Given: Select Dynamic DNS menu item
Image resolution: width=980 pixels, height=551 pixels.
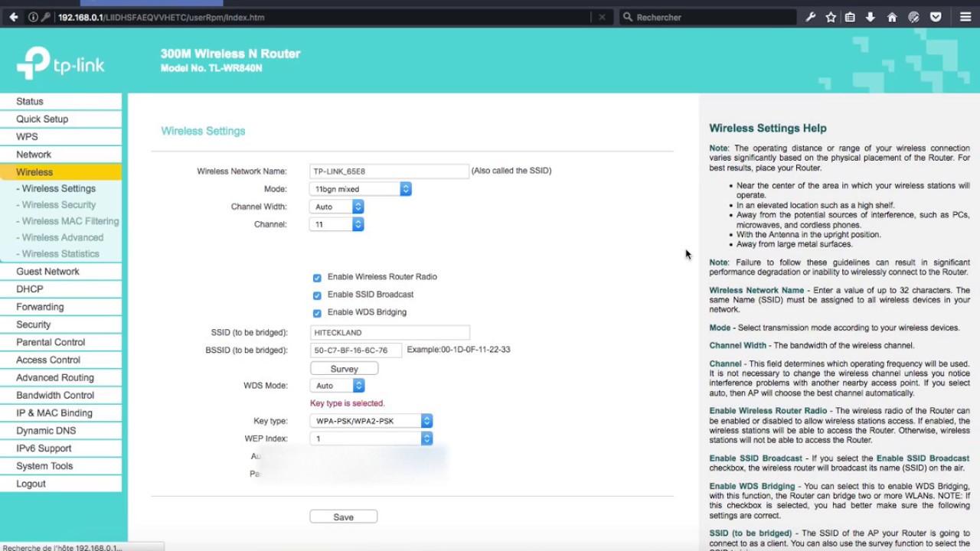Looking at the screenshot, I should point(60,430).
